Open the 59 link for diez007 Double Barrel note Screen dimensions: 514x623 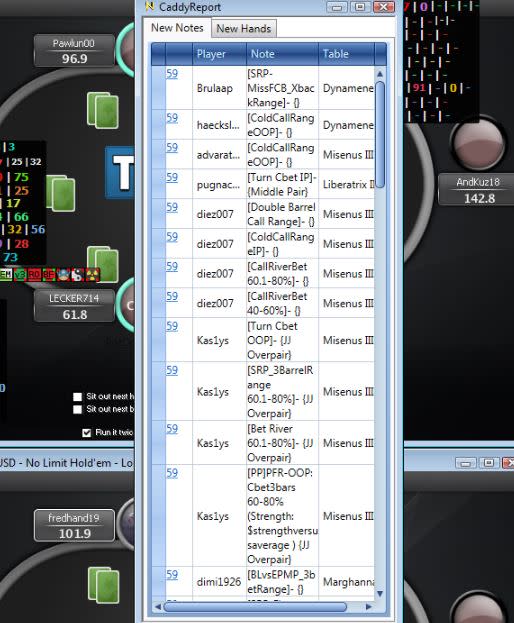(x=172, y=207)
